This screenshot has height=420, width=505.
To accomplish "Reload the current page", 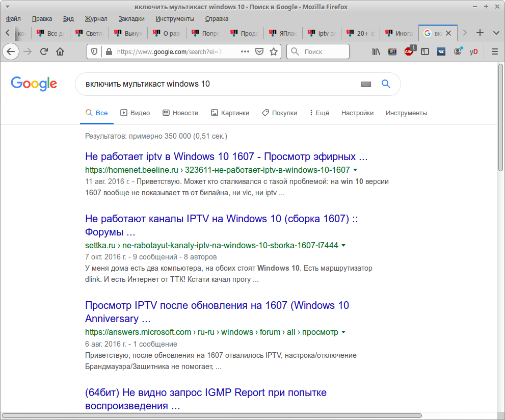I will (44, 51).
